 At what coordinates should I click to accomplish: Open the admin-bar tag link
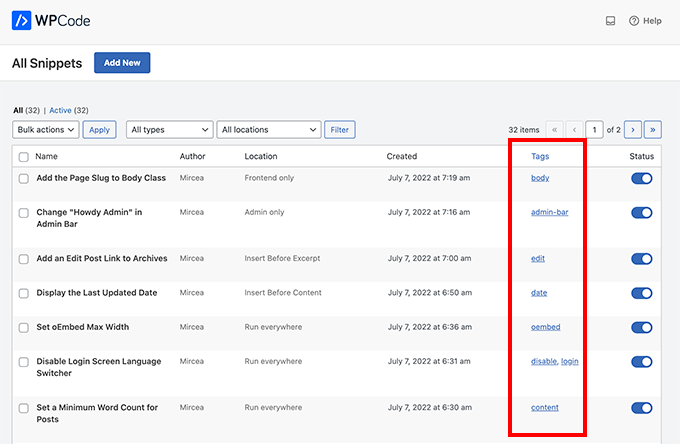point(549,212)
